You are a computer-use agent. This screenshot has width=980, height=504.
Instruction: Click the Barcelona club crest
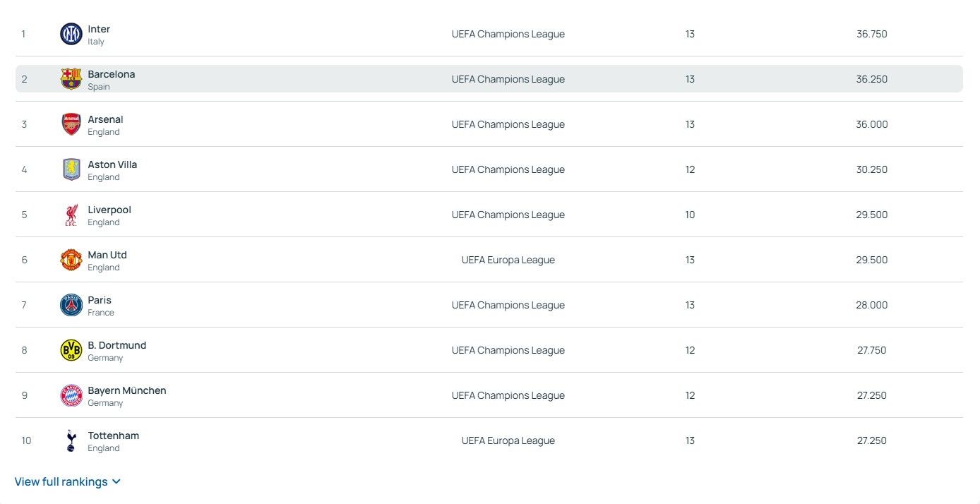(x=71, y=79)
